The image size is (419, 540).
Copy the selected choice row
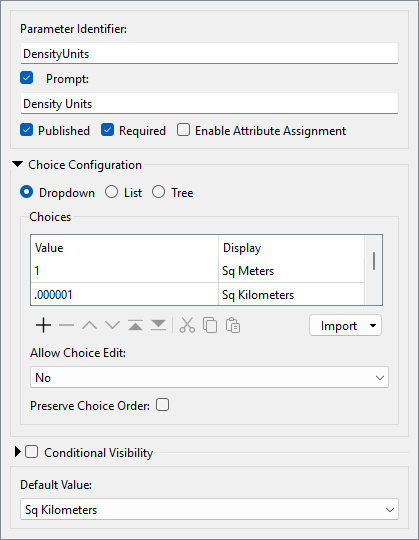210,325
